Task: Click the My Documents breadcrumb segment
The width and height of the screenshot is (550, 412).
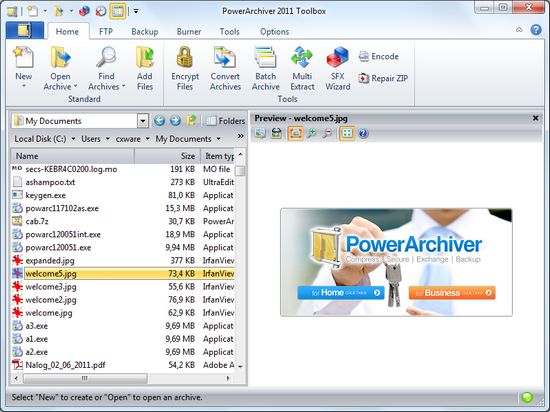Action: click(x=183, y=139)
